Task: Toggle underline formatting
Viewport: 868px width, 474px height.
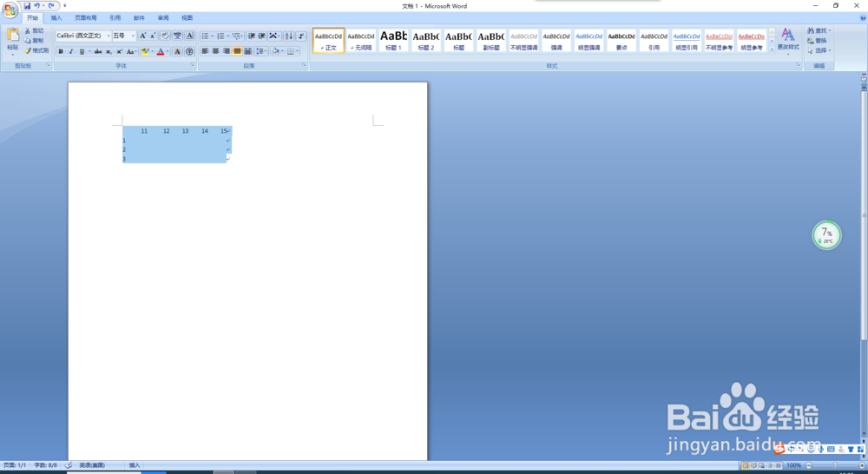Action: click(82, 51)
